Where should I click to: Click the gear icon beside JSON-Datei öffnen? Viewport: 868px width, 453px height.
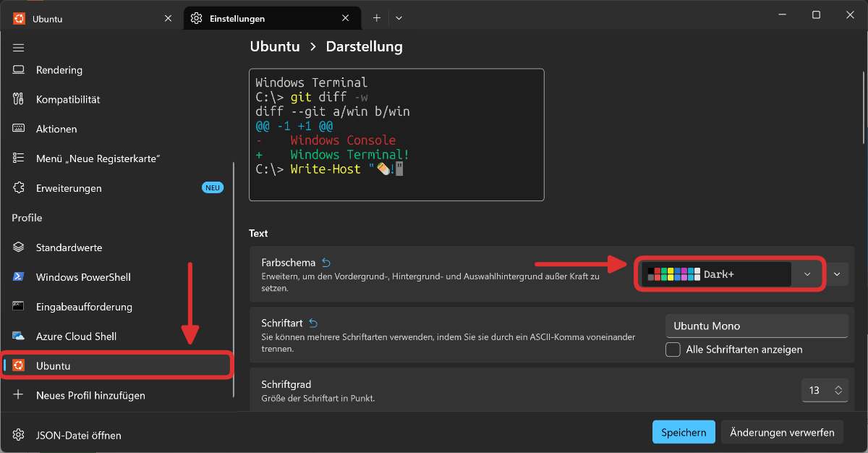click(x=19, y=436)
